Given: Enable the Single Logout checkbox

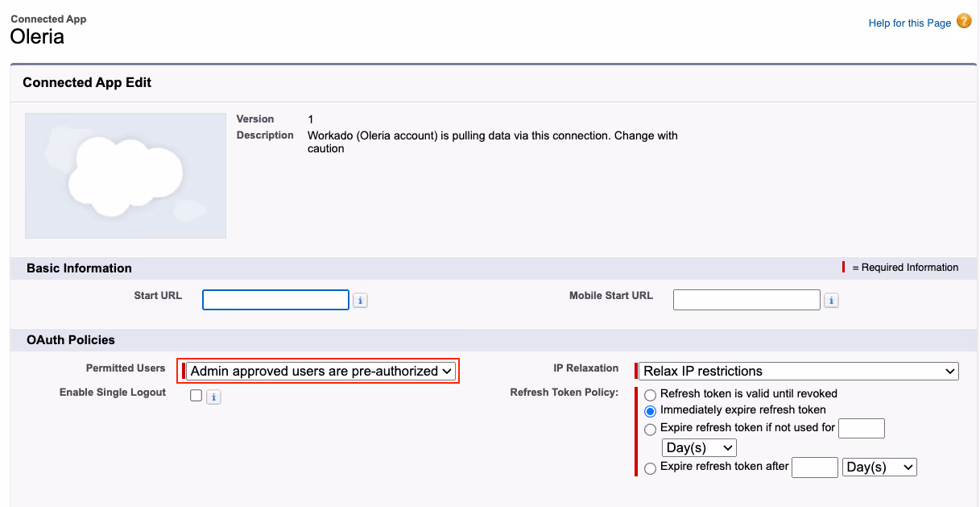Looking at the screenshot, I should pyautogui.click(x=196, y=395).
